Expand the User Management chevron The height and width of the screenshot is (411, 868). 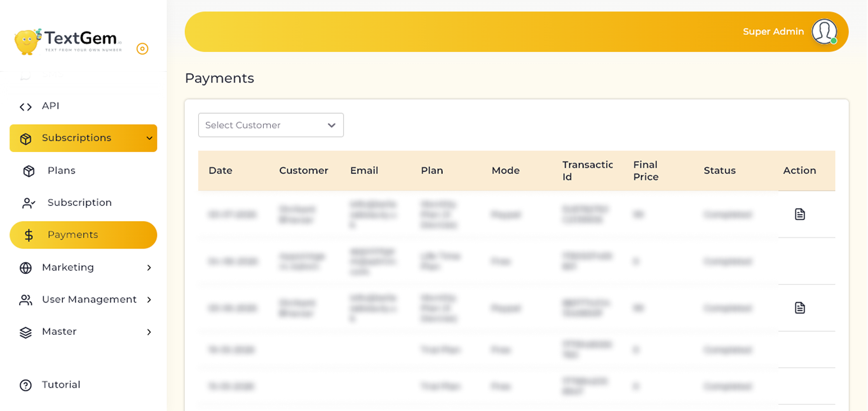tap(149, 300)
